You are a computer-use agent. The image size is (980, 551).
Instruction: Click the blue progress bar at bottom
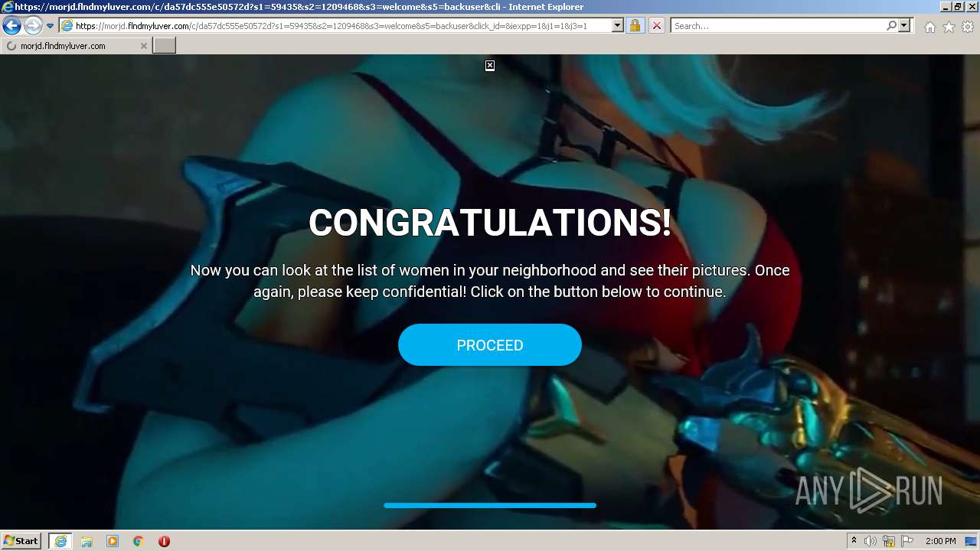490,505
